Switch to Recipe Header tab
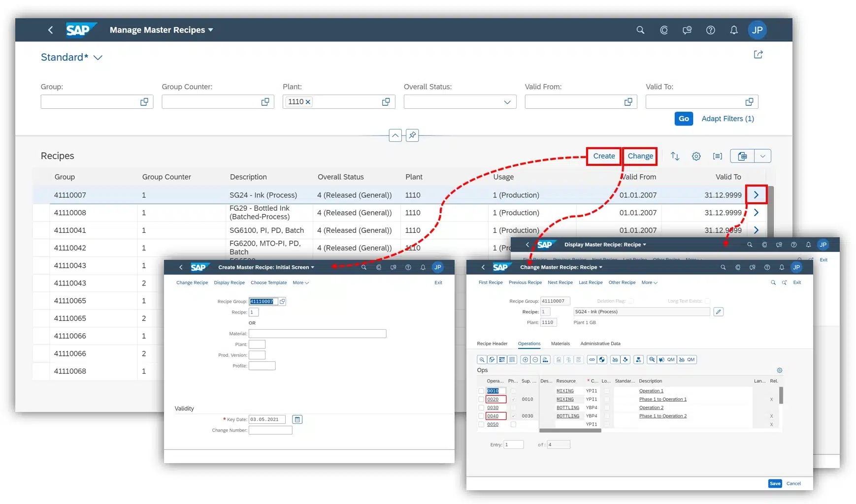 (x=492, y=344)
